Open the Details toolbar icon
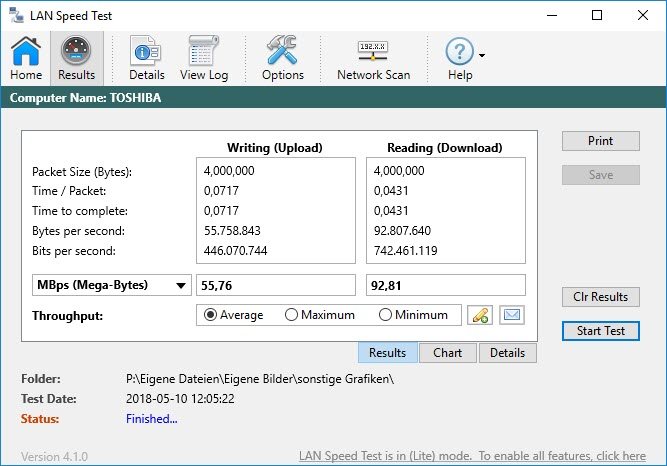This screenshot has height=466, width=667. [147, 59]
